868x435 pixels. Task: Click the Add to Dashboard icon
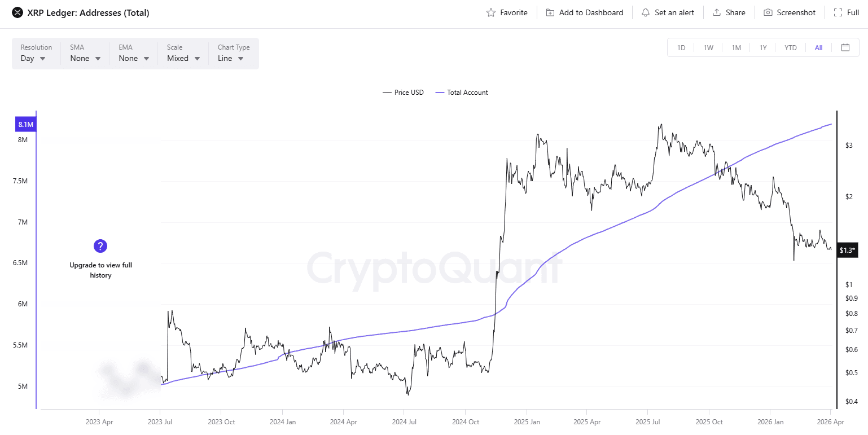[x=550, y=12]
